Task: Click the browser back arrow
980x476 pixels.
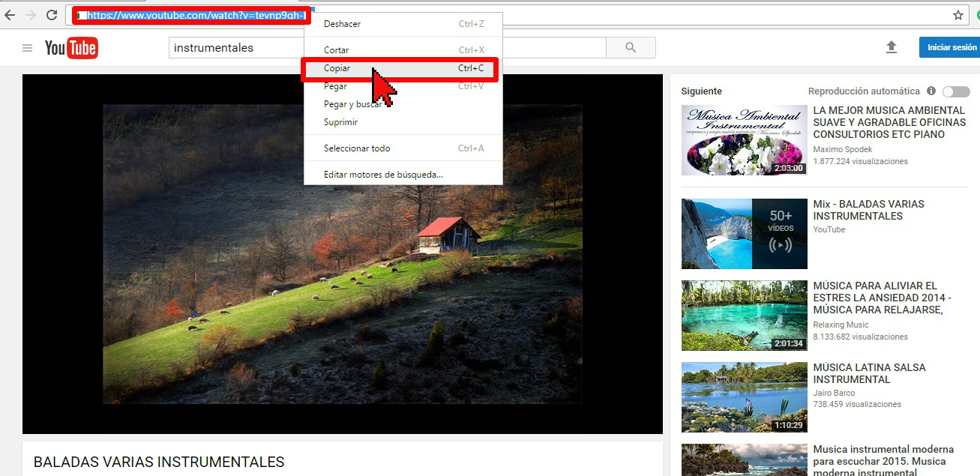Action: point(10,14)
